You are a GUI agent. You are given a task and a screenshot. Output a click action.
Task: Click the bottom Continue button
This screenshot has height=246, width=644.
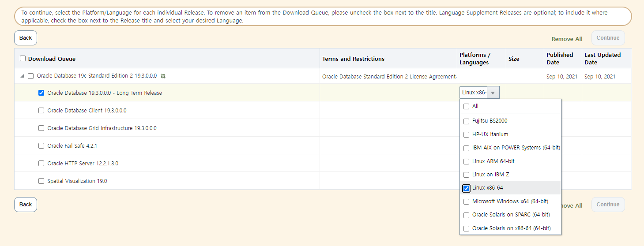click(608, 205)
